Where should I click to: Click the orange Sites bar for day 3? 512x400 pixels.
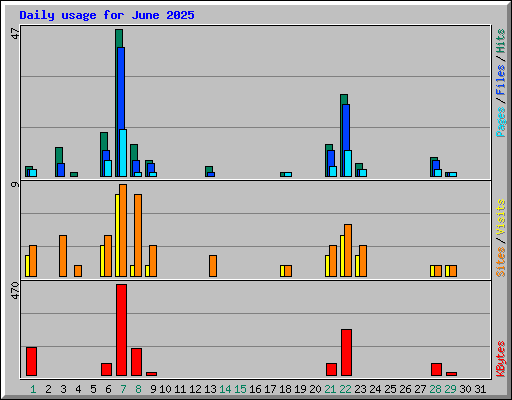63,256
